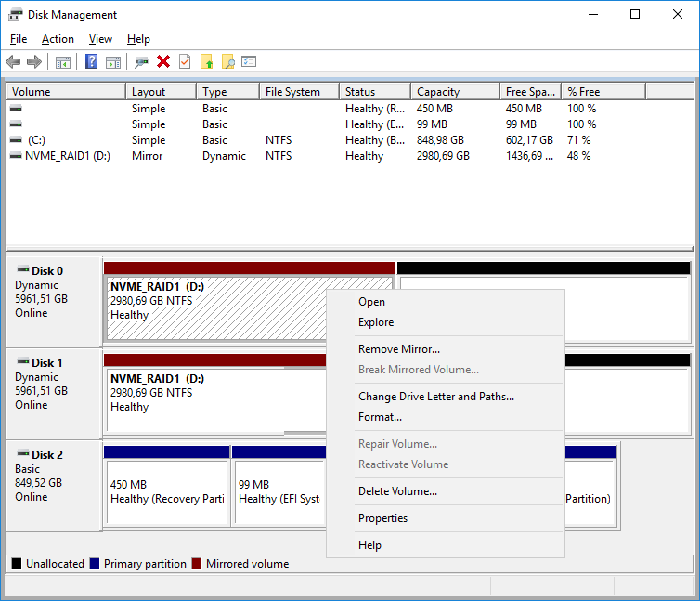
Task: Choose Delete Volume... in context menu
Action: pyautogui.click(x=446, y=491)
